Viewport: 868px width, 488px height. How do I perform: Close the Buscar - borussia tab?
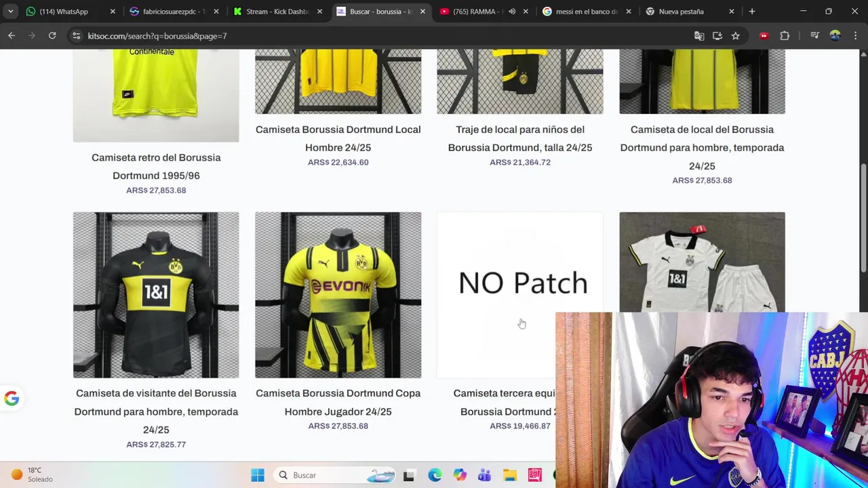422,12
